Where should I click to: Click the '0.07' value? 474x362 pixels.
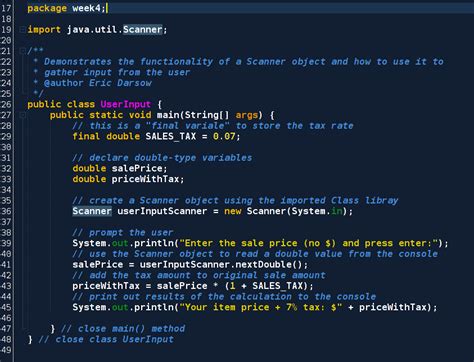click(x=224, y=136)
